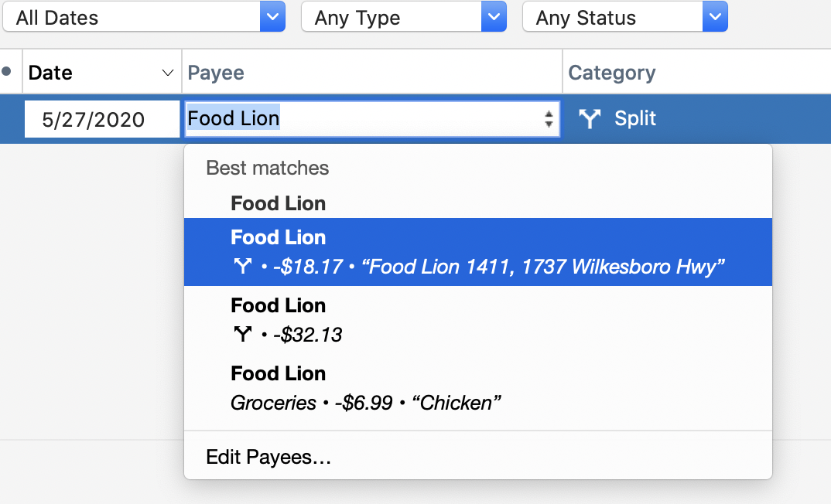
Task: Click split icon on the $32.13 suggestion
Action: [243, 334]
